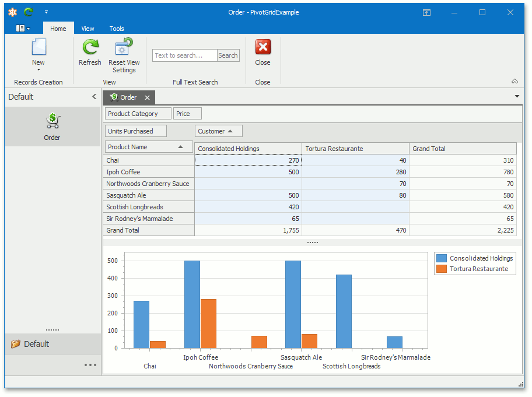The height and width of the screenshot is (397, 532).
Task: Click the blue Sir Rodney's Marmalade chart bar
Action: tap(394, 342)
